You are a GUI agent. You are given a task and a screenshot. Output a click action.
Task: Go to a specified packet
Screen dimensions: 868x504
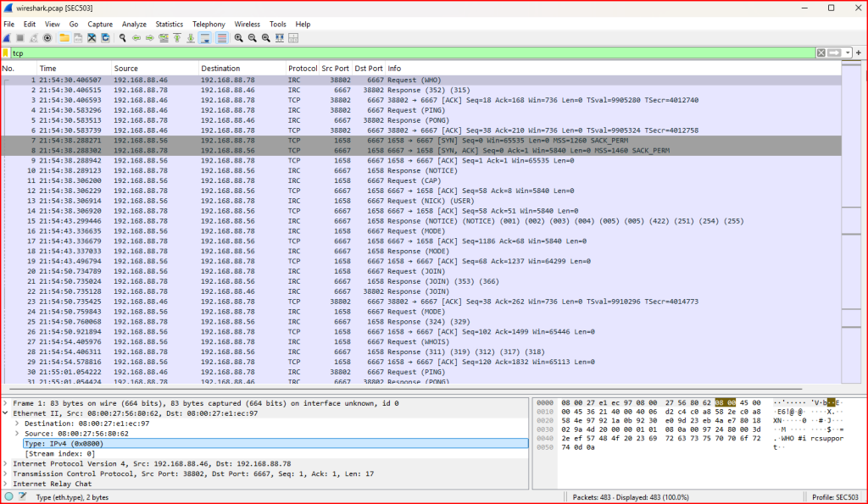click(x=164, y=38)
